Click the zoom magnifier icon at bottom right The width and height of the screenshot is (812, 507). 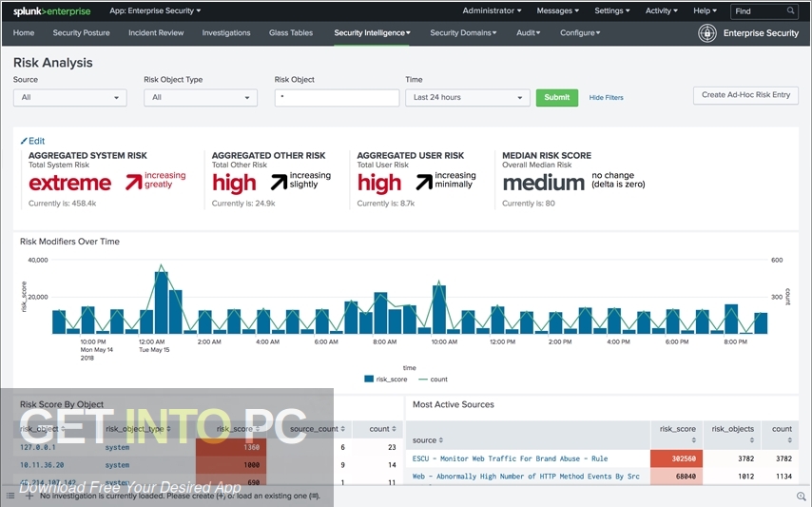coord(801,497)
